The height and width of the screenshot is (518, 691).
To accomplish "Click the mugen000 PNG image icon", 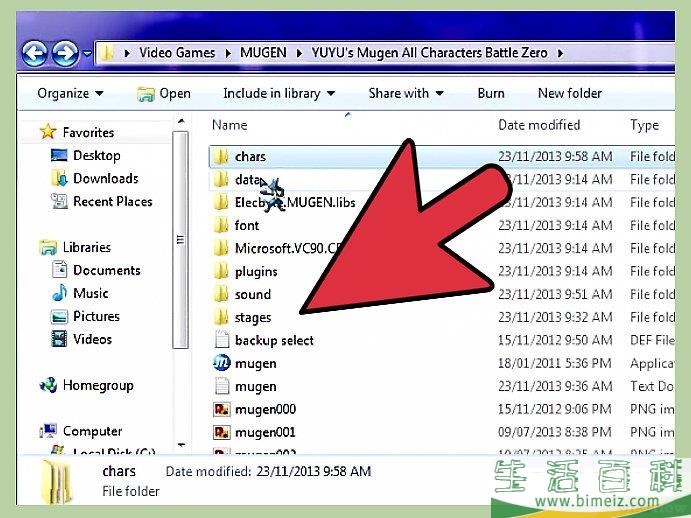I will [x=222, y=409].
